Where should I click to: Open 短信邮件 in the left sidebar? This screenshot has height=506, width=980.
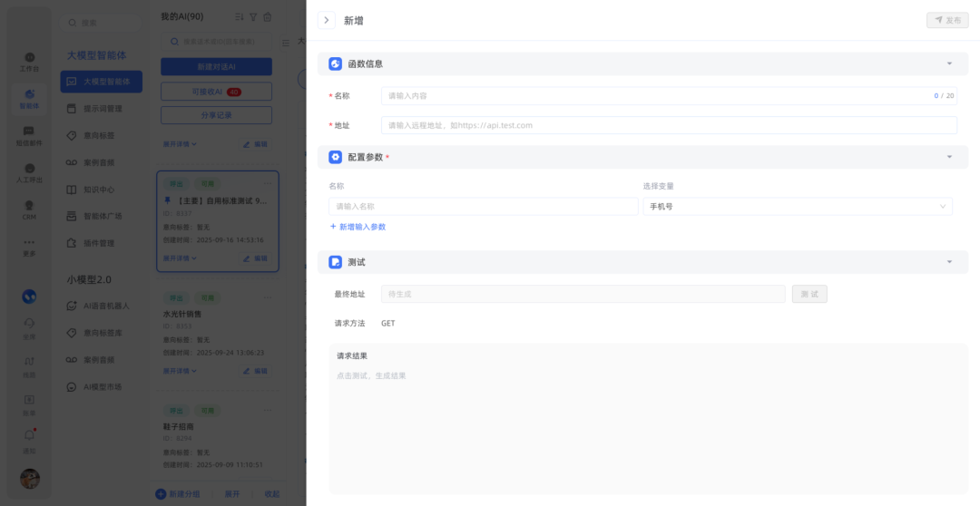click(x=29, y=136)
